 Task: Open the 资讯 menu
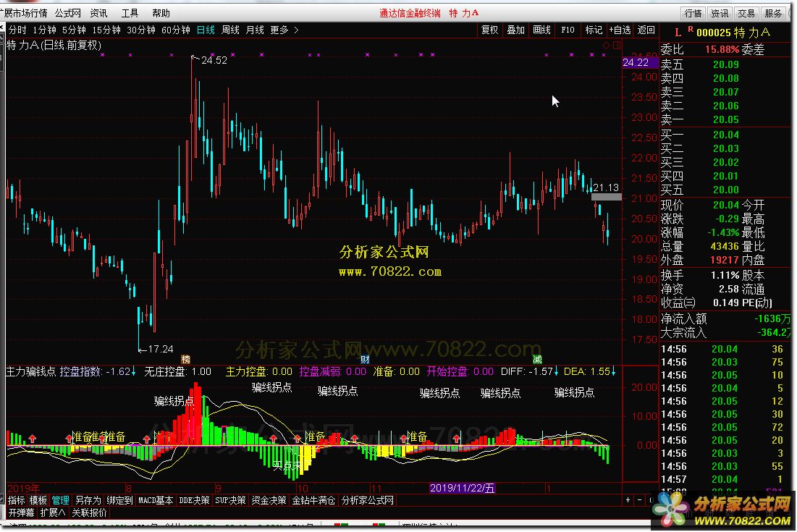98,13
